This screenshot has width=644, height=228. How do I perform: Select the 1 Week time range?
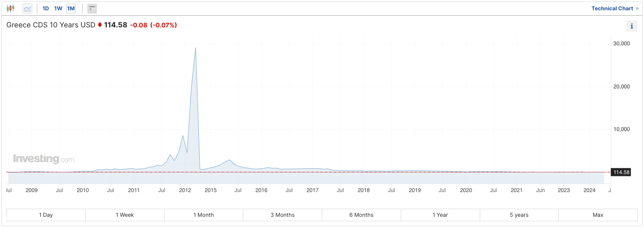pyautogui.click(x=125, y=215)
